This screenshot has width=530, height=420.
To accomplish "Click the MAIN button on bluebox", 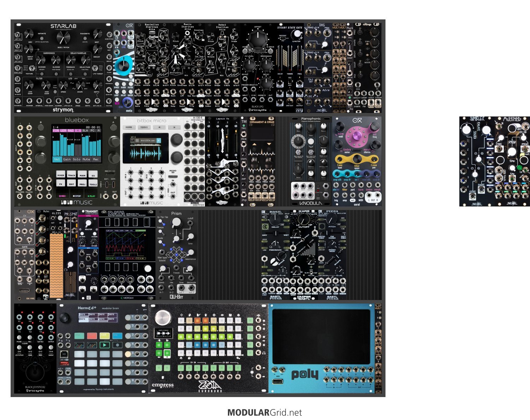I will point(82,174).
